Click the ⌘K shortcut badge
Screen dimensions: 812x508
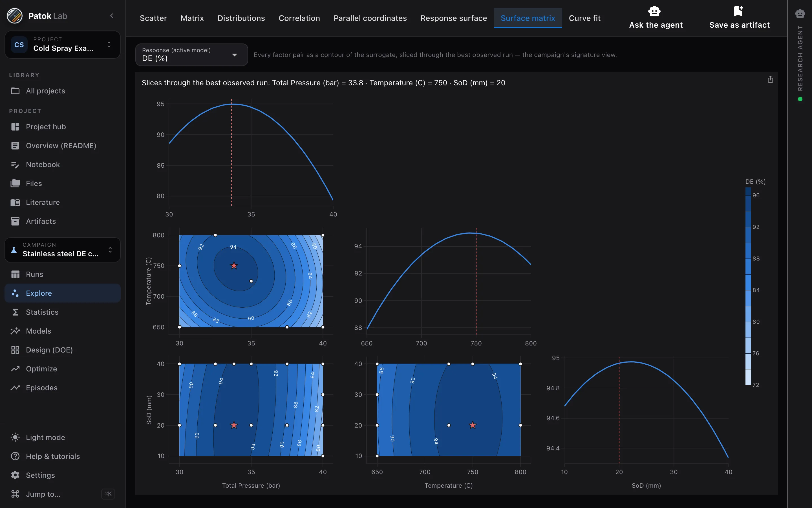108,494
